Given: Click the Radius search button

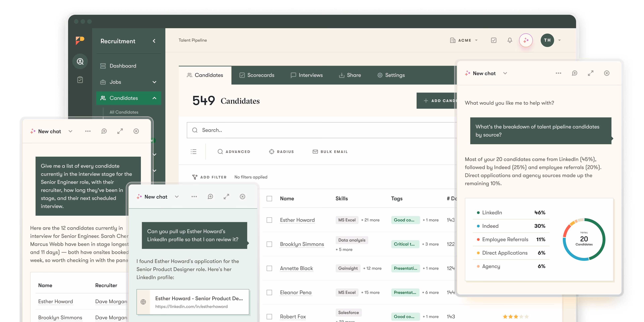Looking at the screenshot, I should pos(282,152).
